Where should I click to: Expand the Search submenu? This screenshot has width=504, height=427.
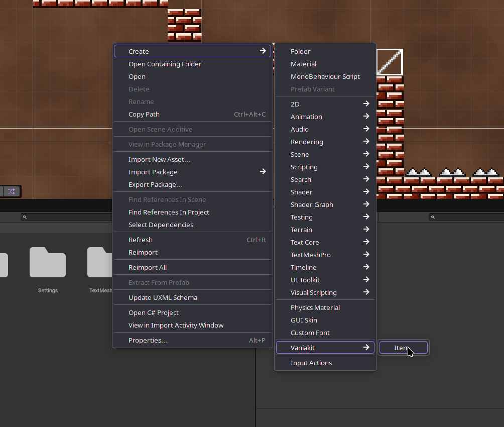325,179
